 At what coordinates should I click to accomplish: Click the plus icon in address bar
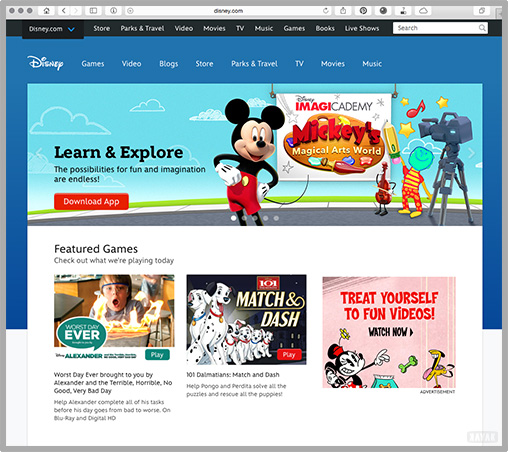130,11
